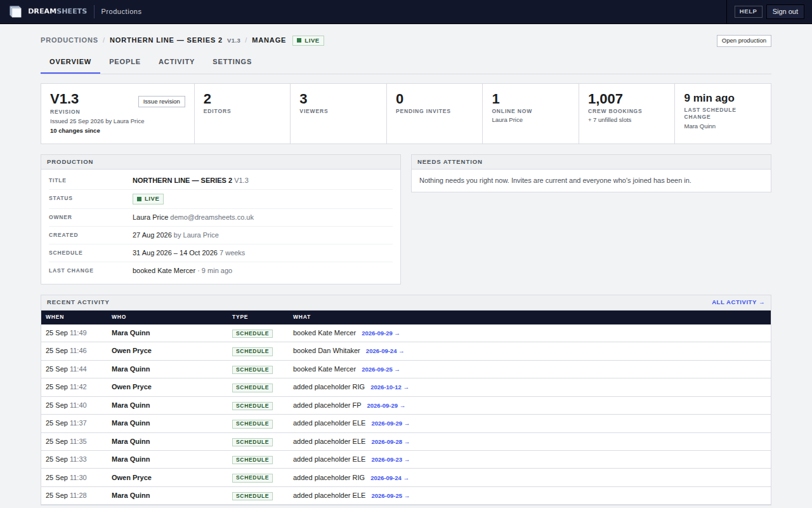
Task: Click the LIVE status badge in breadcrumb
Action: (308, 41)
